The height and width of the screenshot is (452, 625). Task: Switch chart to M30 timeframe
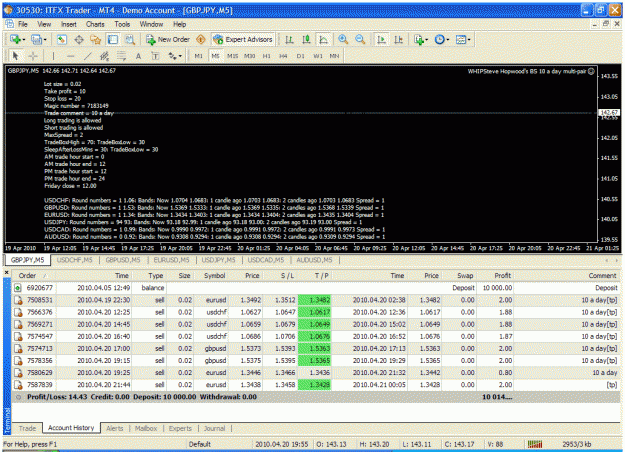(250, 56)
